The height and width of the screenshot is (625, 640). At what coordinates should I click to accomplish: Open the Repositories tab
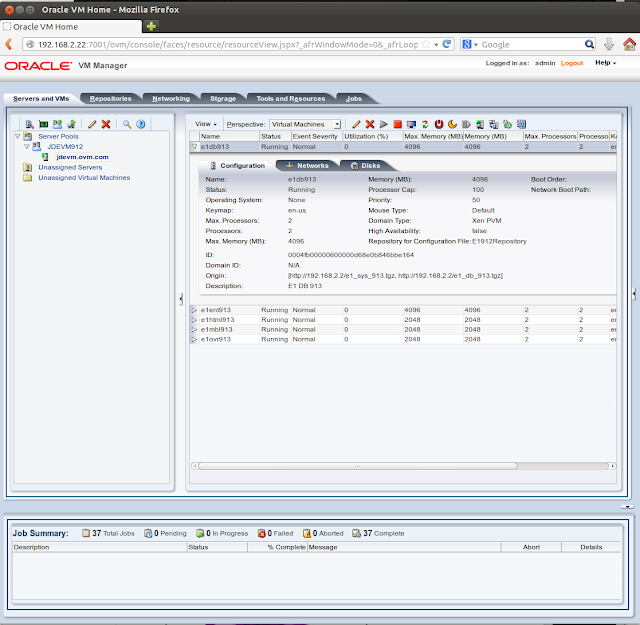(x=111, y=98)
